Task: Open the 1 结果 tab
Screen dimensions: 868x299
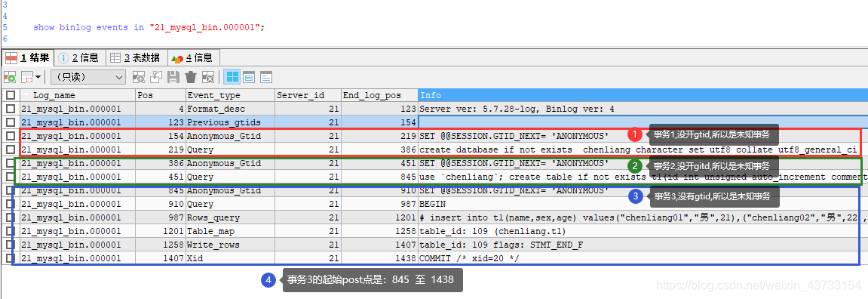Action: (x=27, y=57)
